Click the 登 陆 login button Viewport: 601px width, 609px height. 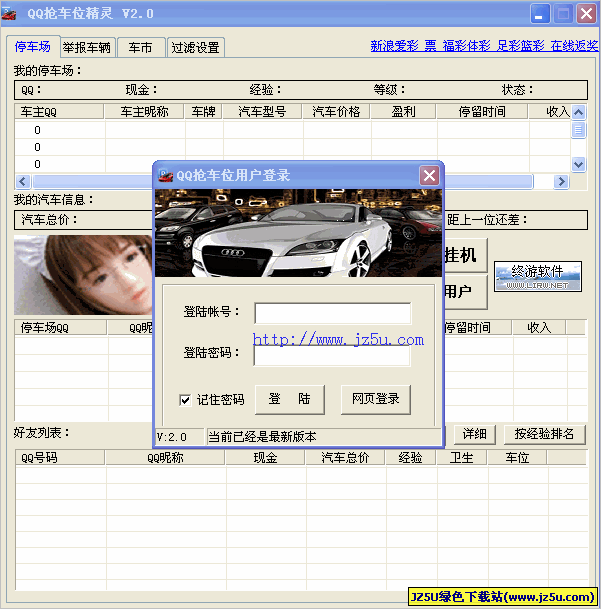[289, 400]
